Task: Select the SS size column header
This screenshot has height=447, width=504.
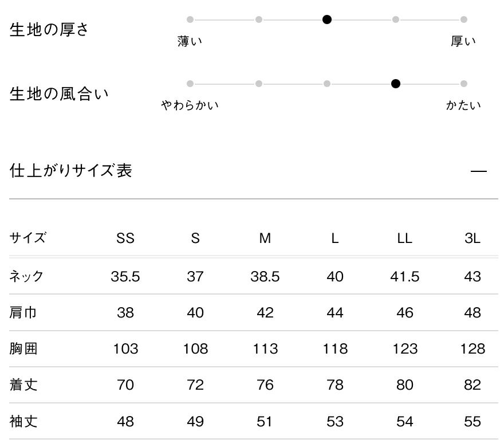Action: pos(125,238)
